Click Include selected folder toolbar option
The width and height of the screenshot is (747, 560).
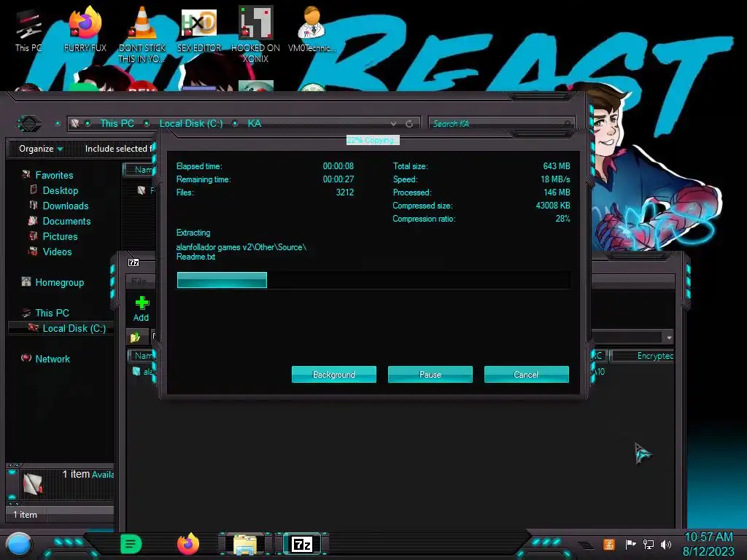[119, 149]
